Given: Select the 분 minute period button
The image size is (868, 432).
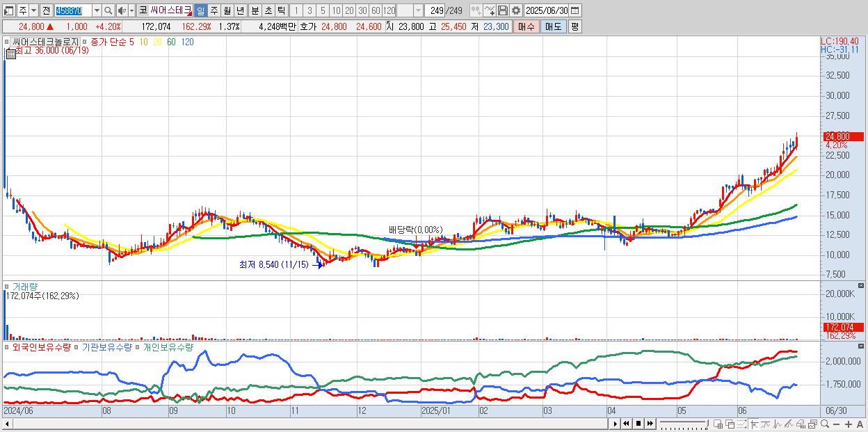Looking at the screenshot, I should [255, 10].
